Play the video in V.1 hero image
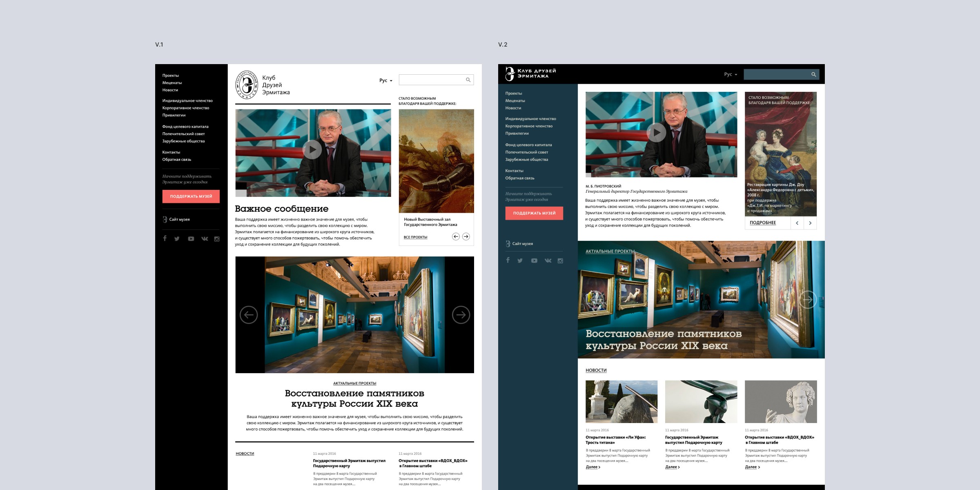Image resolution: width=980 pixels, height=490 pixels. 312,150
